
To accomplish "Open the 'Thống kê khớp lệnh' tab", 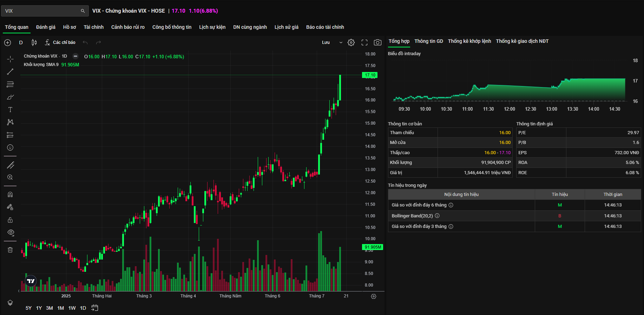I will tap(469, 41).
